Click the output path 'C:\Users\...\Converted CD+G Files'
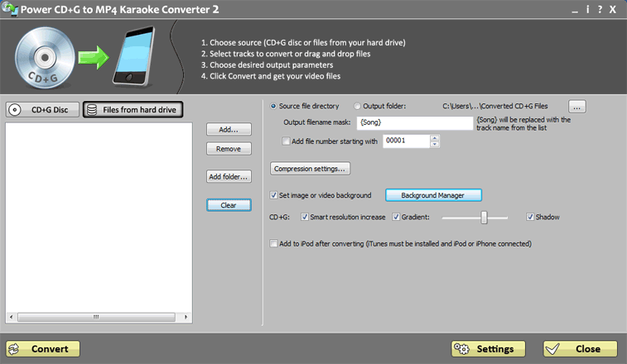The image size is (627, 364). click(x=495, y=106)
